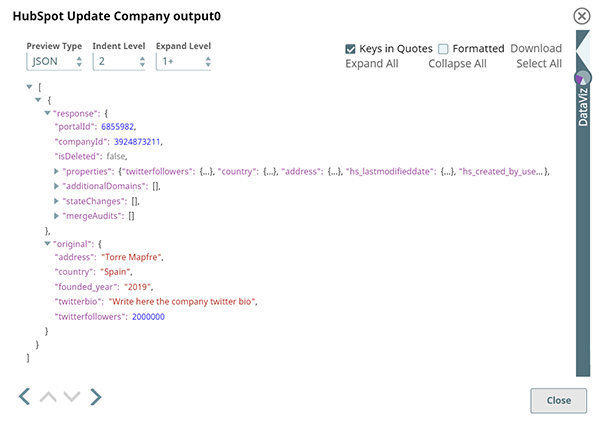
Task: Collapse the "original" node
Action: point(47,243)
